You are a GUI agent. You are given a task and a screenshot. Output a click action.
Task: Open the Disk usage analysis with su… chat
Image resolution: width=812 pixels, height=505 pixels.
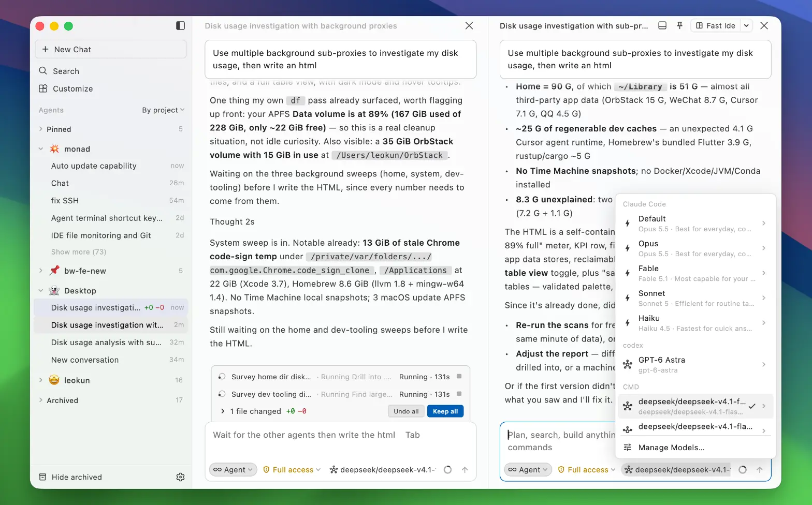[111, 343]
